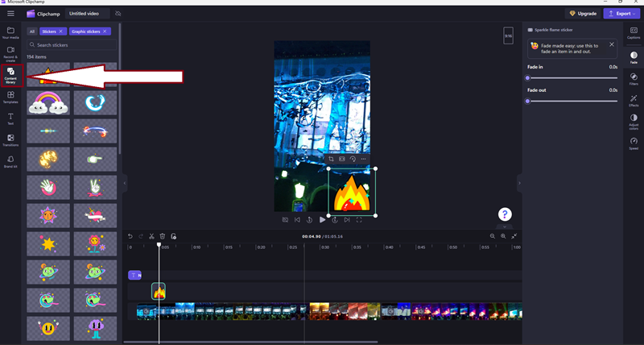This screenshot has width=644, height=345.
Task: Open the Effects tab
Action: (x=634, y=101)
